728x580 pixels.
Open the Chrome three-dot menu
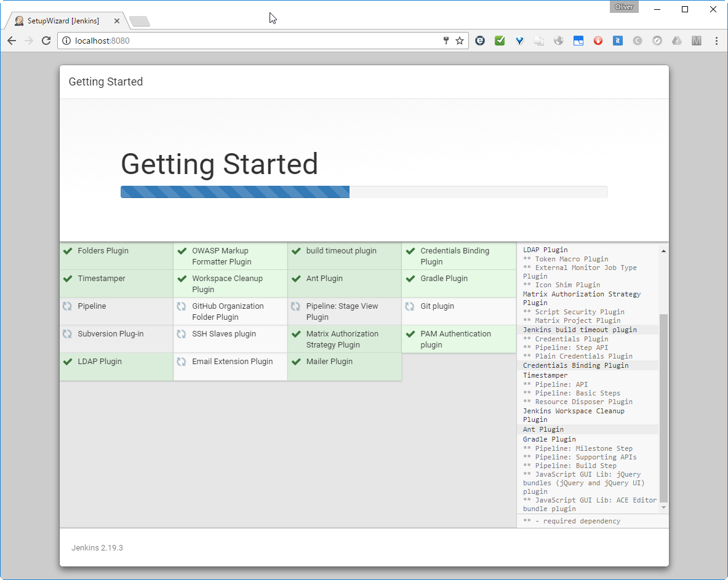click(716, 41)
